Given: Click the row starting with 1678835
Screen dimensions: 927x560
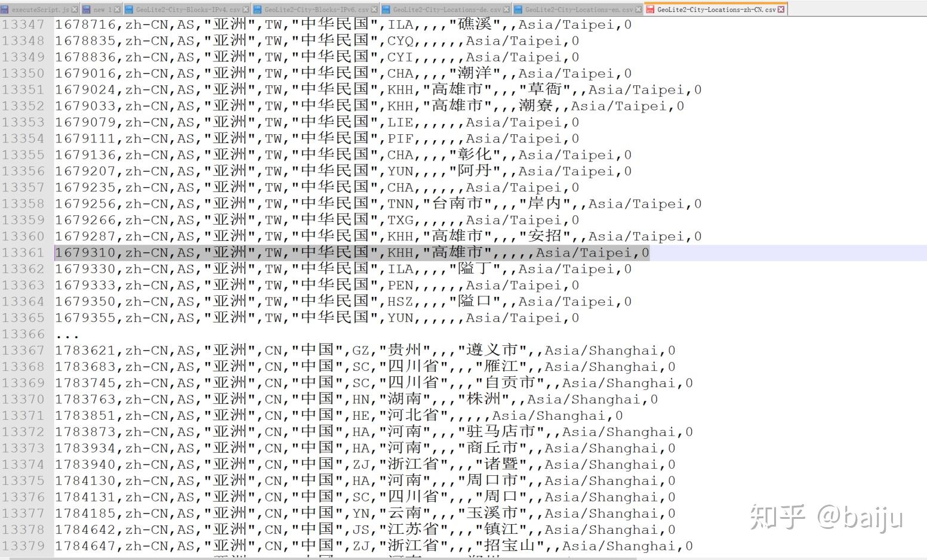Looking at the screenshot, I should pyautogui.click(x=317, y=41).
